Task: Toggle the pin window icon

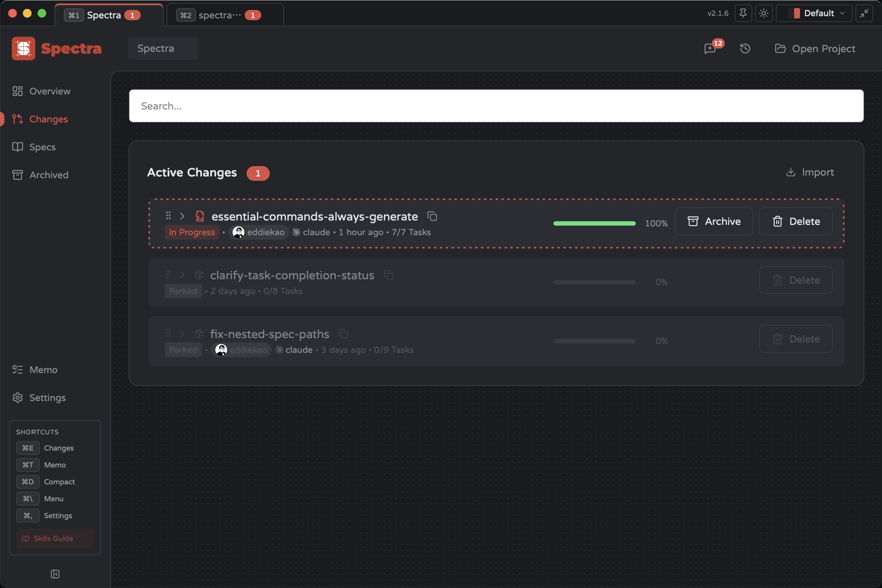Action: 743,13
